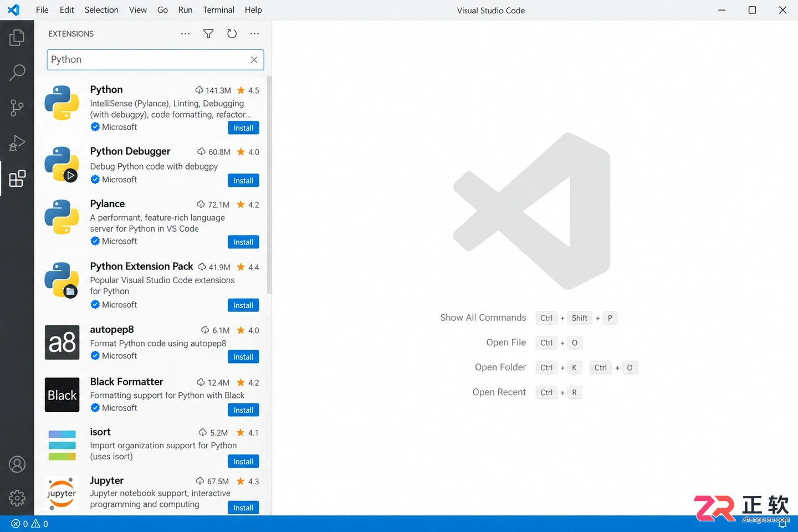This screenshot has width=798, height=532.
Task: Click the Show All Commands label
Action: pyautogui.click(x=483, y=318)
